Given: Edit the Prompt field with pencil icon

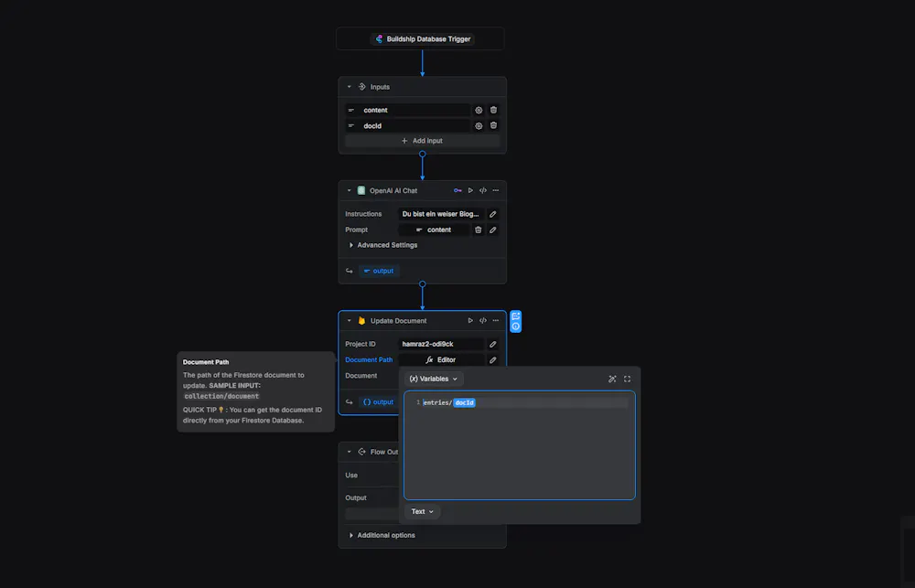Looking at the screenshot, I should pyautogui.click(x=492, y=230).
